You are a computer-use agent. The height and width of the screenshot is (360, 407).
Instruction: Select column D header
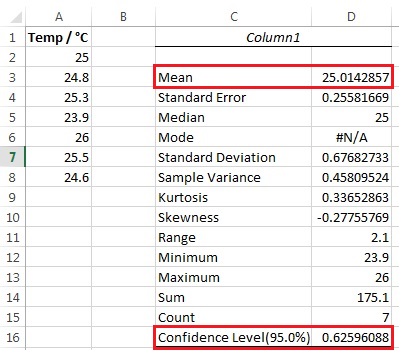pyautogui.click(x=351, y=16)
